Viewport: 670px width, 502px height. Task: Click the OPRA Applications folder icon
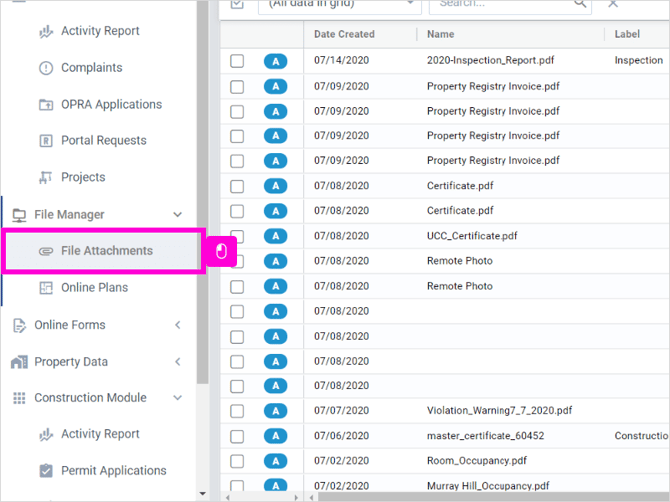click(46, 104)
